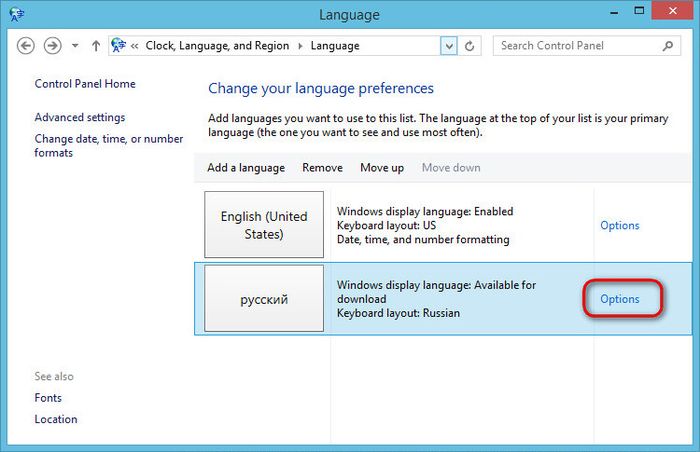Viewport: 700px width, 452px height.
Task: Move the selected language up
Action: (382, 168)
